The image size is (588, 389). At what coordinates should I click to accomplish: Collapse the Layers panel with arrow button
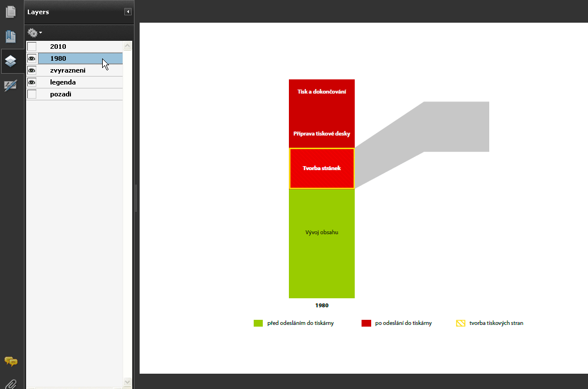[x=128, y=11]
